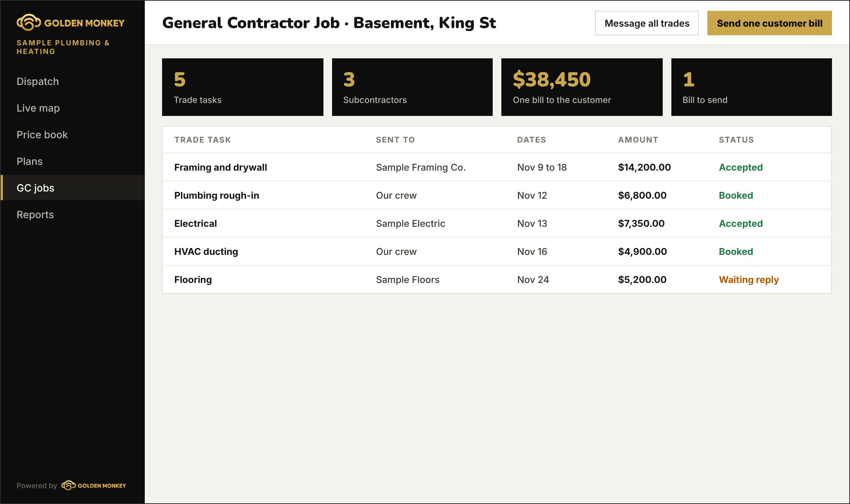Click Sample Electric subcontractor
850x504 pixels.
411,223
